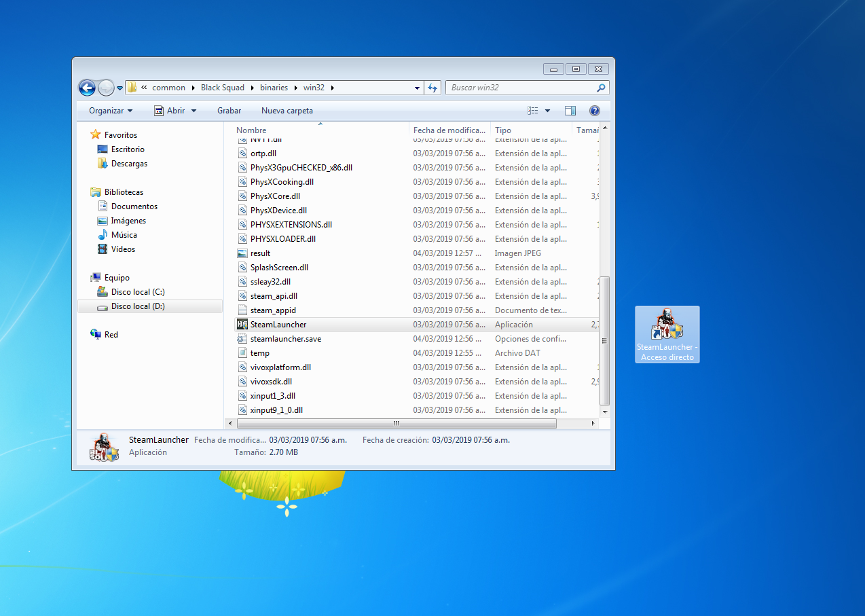
Task: Select SteamLauncher - Acceso directo desktop shortcut
Action: (667, 334)
